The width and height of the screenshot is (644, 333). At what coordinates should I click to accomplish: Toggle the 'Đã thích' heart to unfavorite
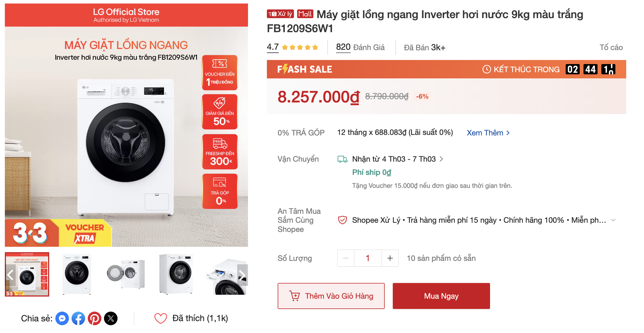tap(161, 318)
